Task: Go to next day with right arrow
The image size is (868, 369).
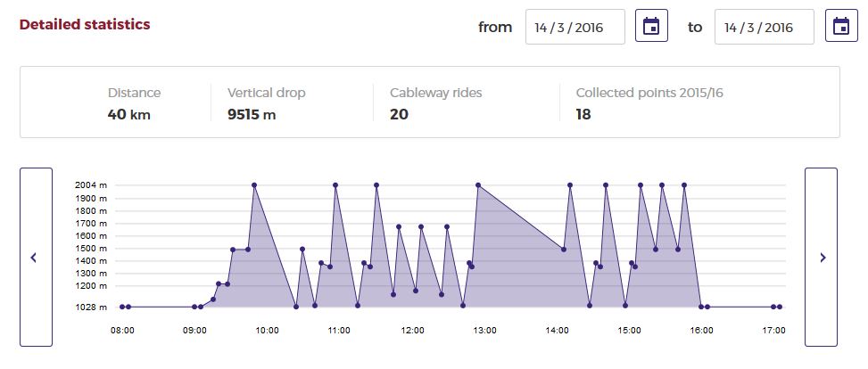Action: (821, 258)
